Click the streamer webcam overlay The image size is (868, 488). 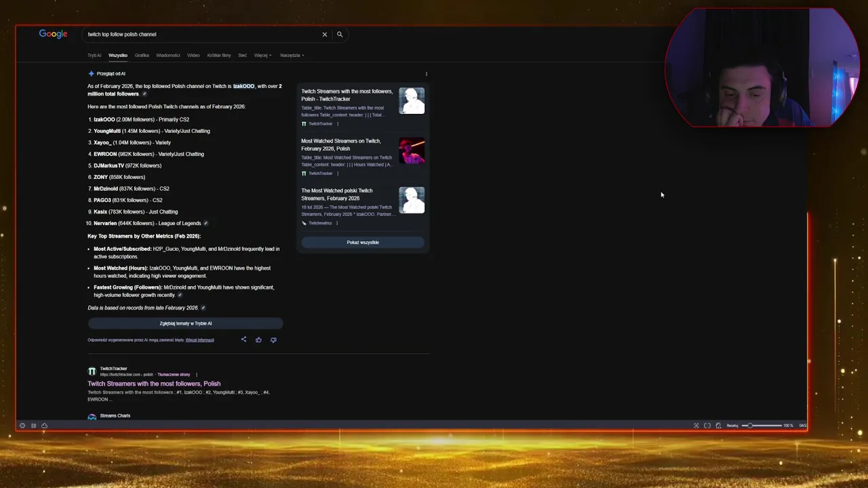point(763,68)
